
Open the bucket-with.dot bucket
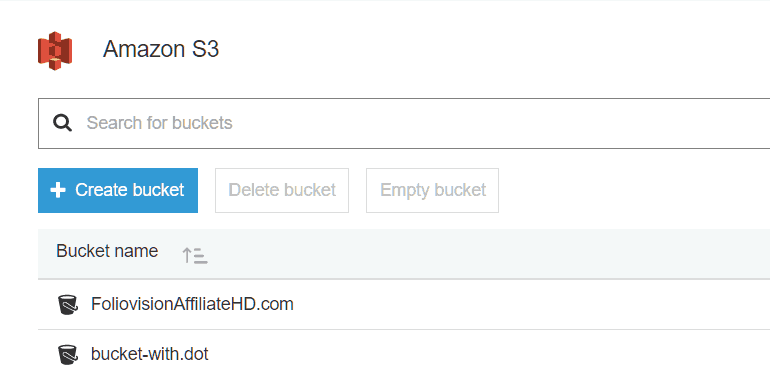[x=150, y=354]
